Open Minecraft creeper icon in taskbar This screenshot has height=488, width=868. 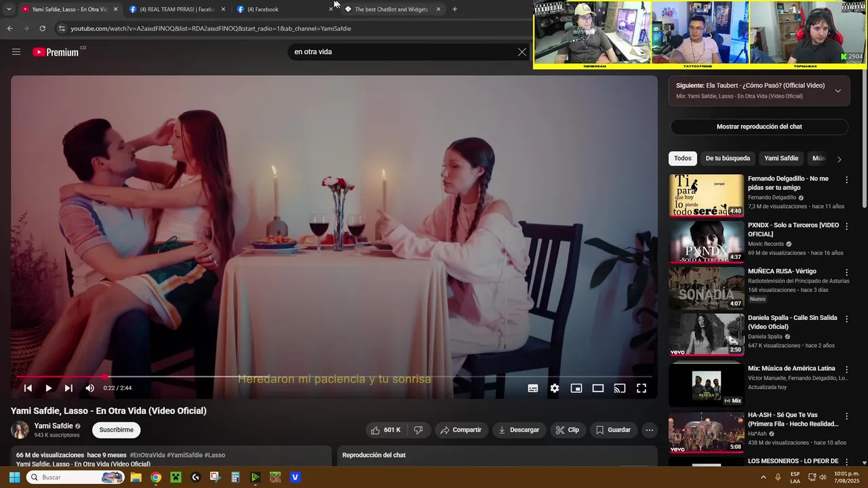pyautogui.click(x=176, y=477)
